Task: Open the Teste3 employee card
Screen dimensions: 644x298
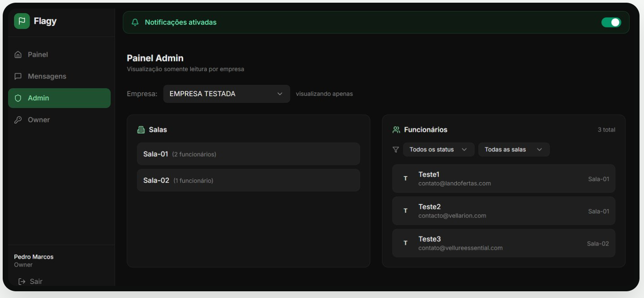Action: pos(504,243)
